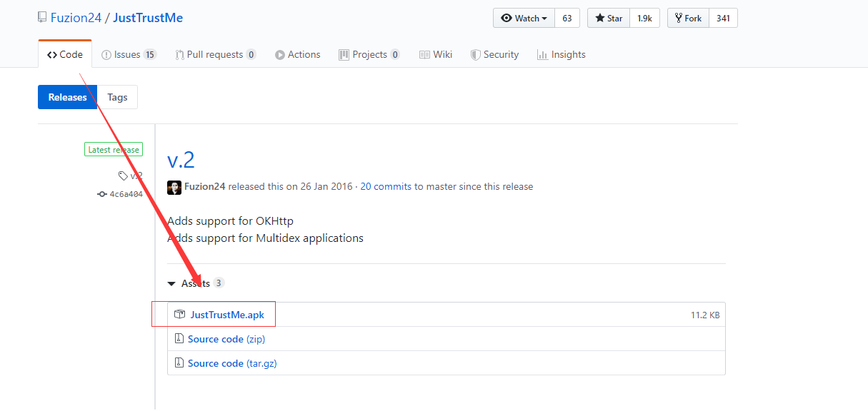Click the Actions play icon
Viewport: 868px width, 411px height.
(280, 55)
